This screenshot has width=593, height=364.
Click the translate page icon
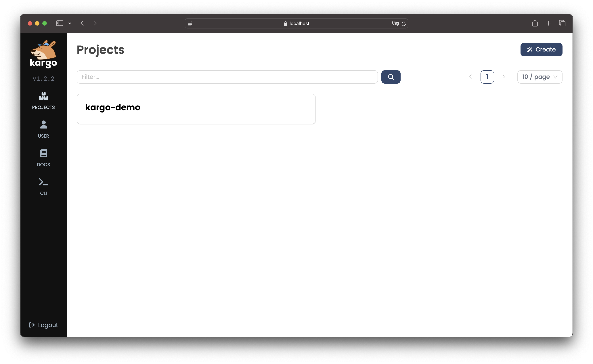[x=395, y=23]
